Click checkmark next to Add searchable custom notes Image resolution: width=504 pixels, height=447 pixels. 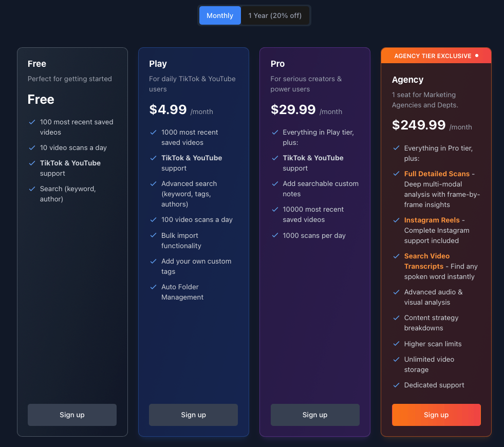(274, 183)
